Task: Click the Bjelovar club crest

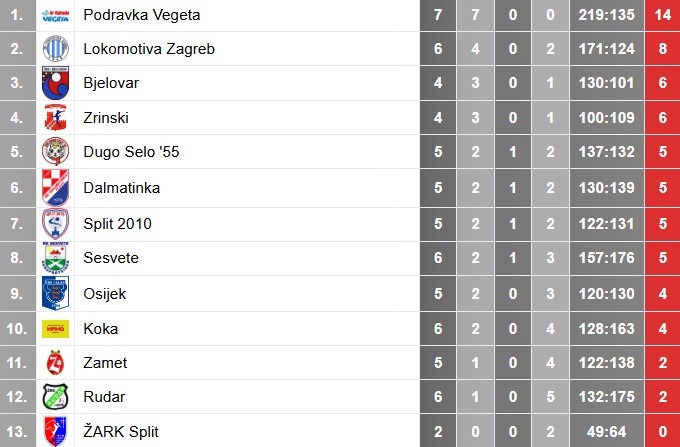Action: (x=54, y=83)
